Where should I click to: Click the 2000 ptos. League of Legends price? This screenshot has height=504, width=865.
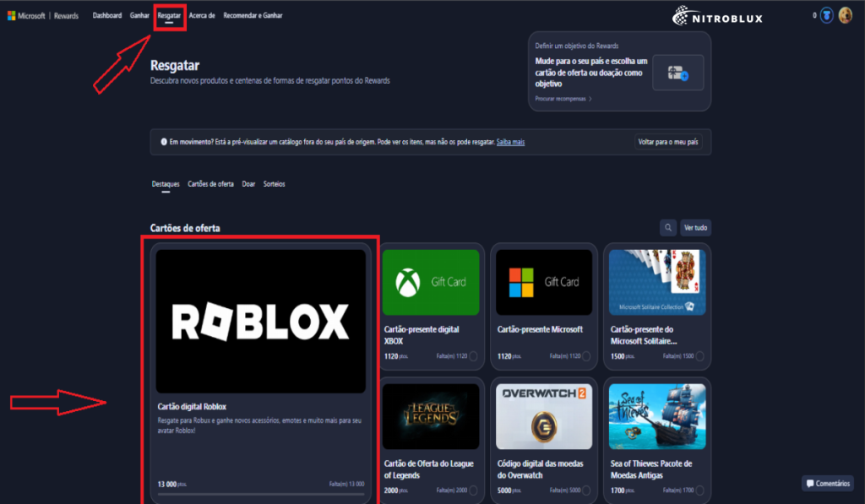pos(396,490)
